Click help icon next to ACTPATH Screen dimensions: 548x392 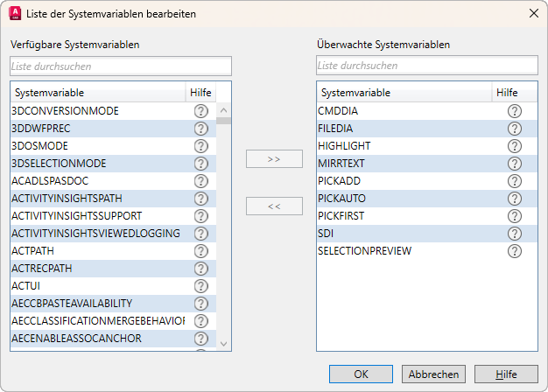pos(200,251)
